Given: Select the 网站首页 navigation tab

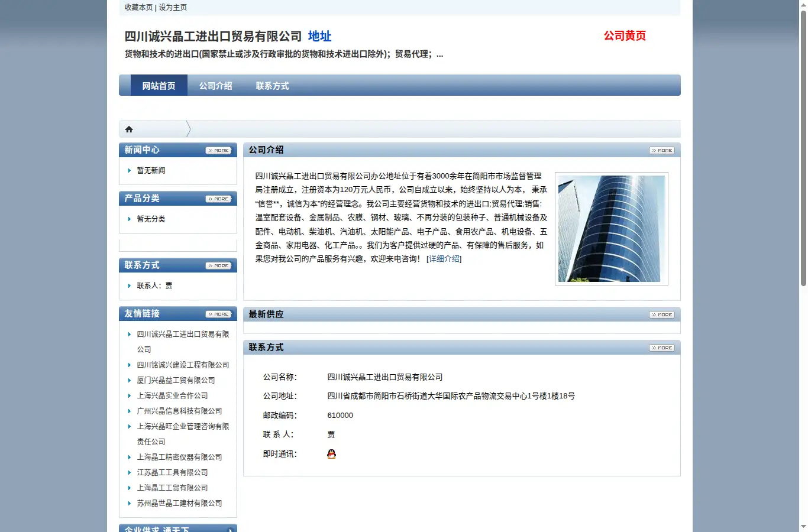Looking at the screenshot, I should pos(159,86).
